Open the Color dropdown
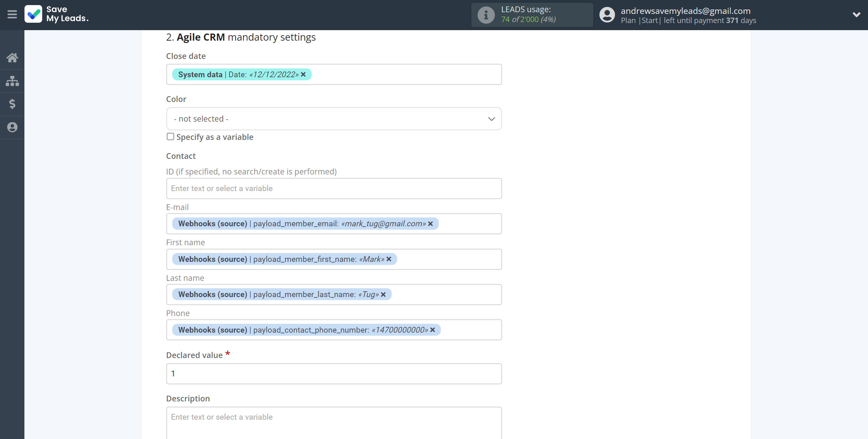Screen dimensions: 868x439 pos(334,119)
